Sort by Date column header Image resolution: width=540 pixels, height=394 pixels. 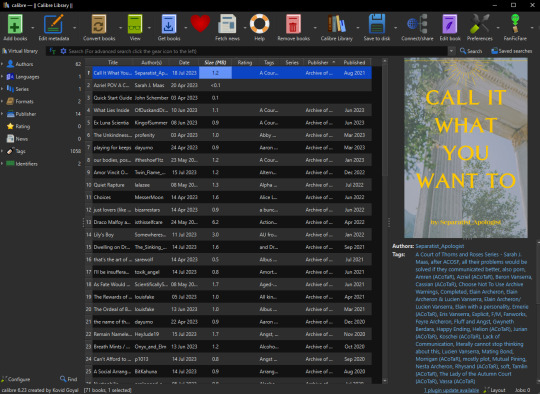click(x=184, y=62)
